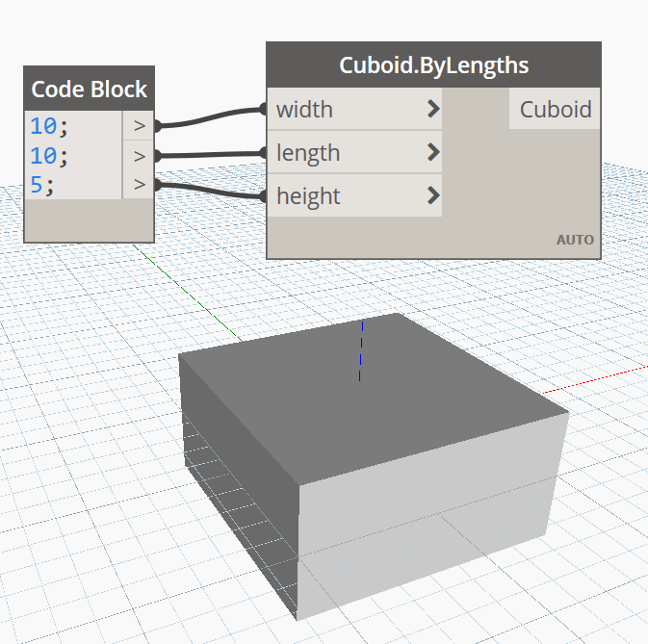The width and height of the screenshot is (648, 644).
Task: Toggle the AUTO lacing indicator
Action: coord(575,240)
